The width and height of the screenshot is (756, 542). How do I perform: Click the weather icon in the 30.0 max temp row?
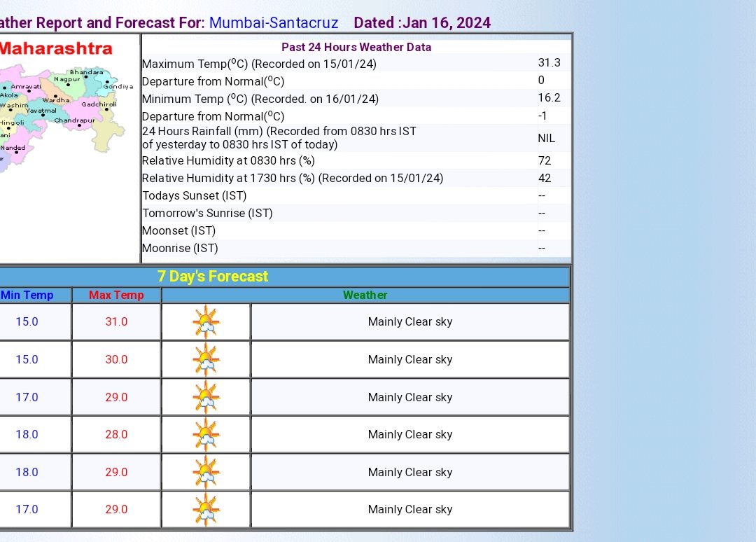206,359
